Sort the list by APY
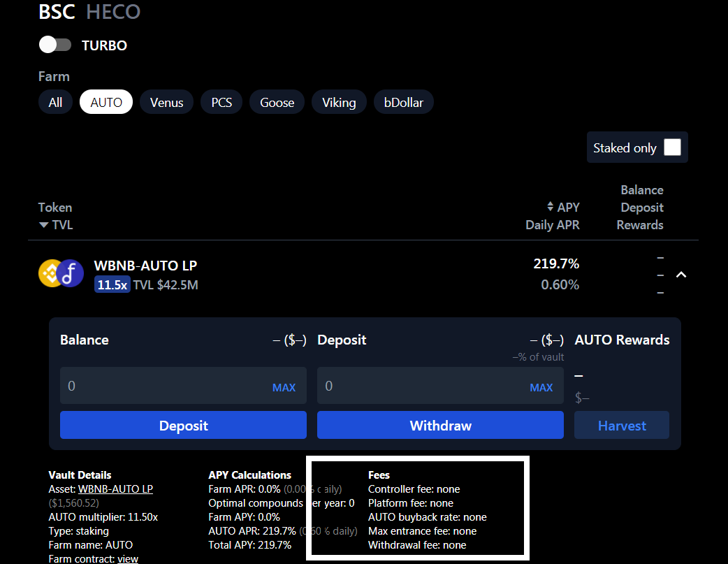Screen dimensions: 728x564 [563, 207]
